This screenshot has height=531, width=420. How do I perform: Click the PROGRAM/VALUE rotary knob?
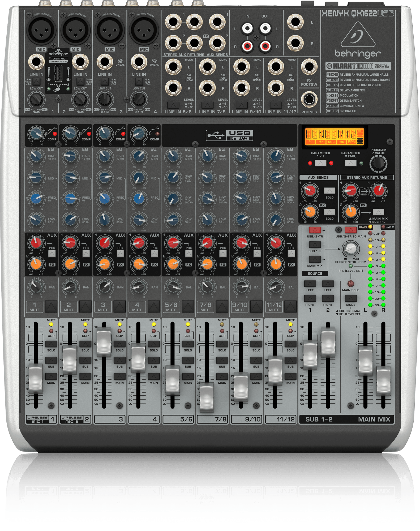point(378,164)
